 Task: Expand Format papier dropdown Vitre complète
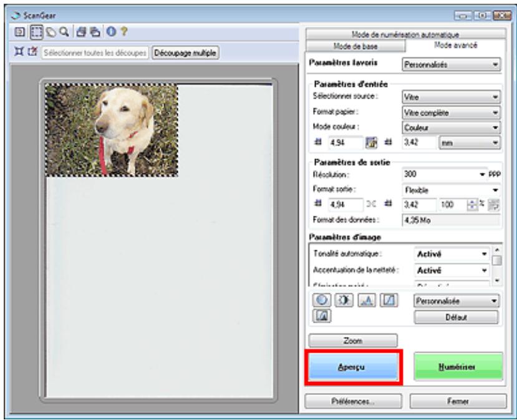(452, 112)
